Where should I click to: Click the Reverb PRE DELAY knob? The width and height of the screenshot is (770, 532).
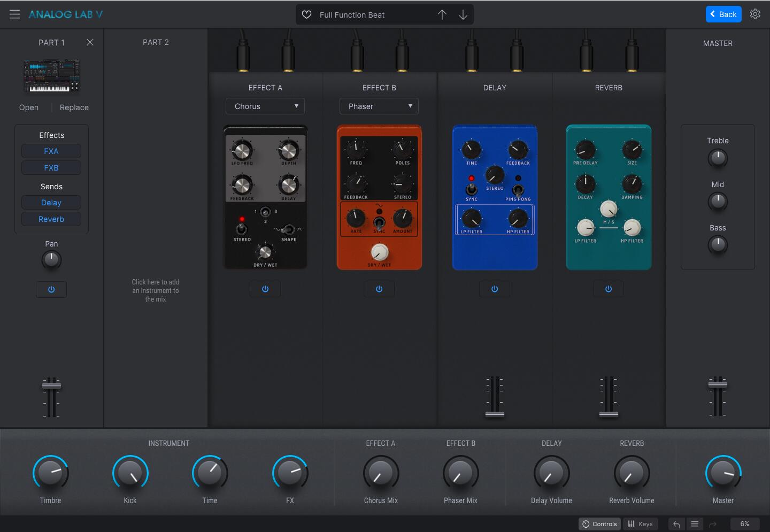pos(586,150)
